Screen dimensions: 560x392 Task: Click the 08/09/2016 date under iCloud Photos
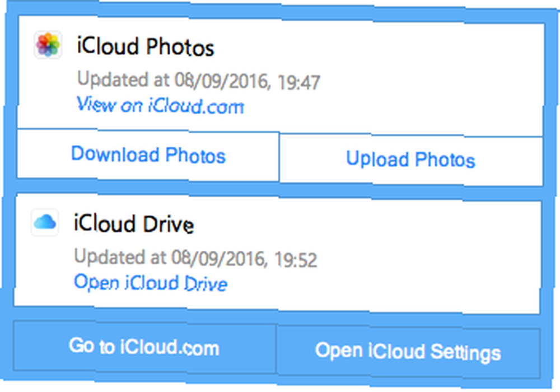[x=221, y=81]
